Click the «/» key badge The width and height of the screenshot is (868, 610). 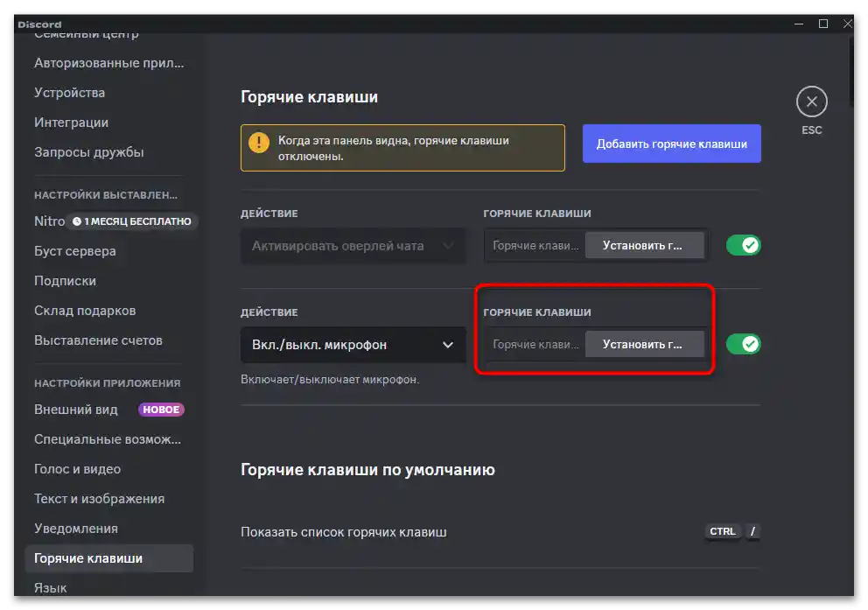tap(752, 531)
